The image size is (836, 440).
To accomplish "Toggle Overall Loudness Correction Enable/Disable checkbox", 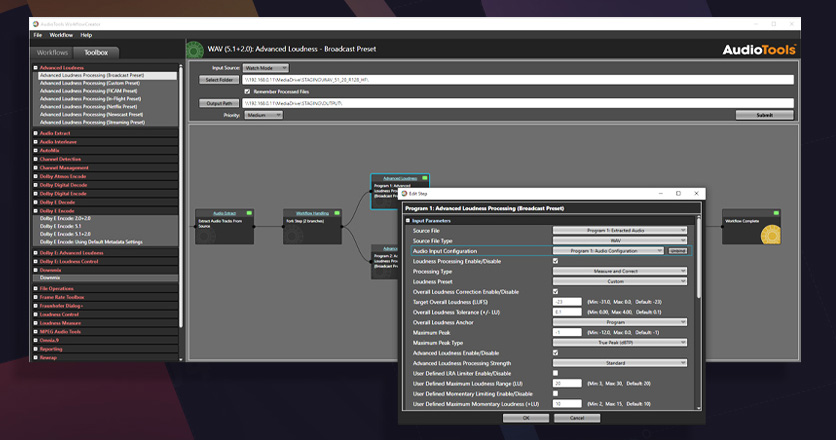I will (x=556, y=291).
